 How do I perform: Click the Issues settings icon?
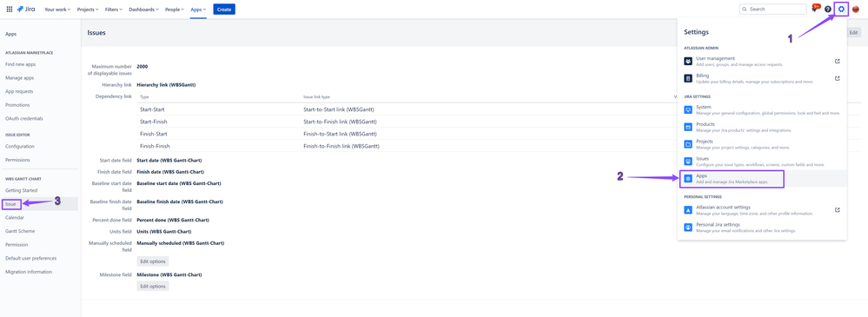coord(688,161)
